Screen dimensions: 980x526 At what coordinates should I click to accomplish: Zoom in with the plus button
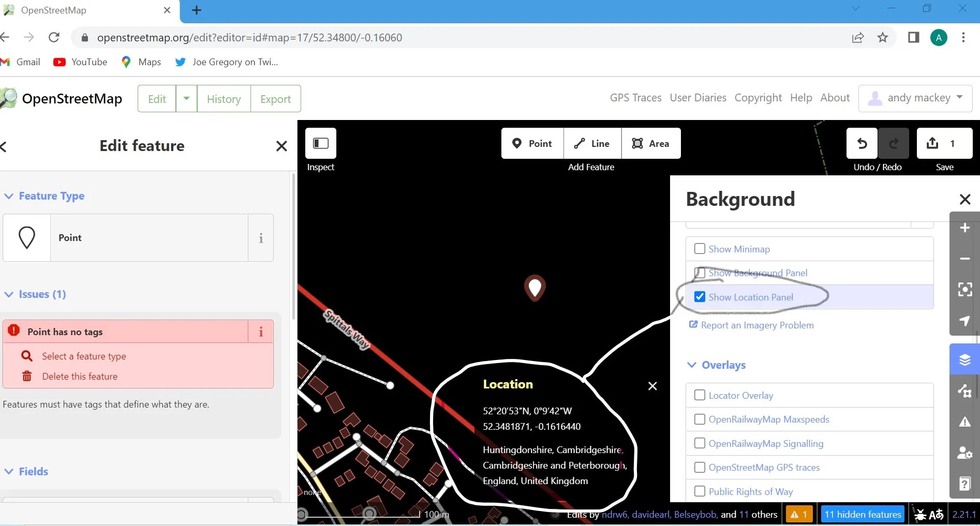click(x=964, y=228)
